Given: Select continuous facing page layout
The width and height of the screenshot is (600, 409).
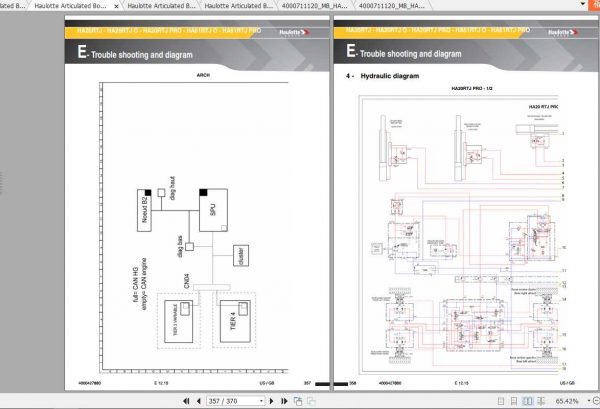Looking at the screenshot, I should pyautogui.click(x=541, y=401).
